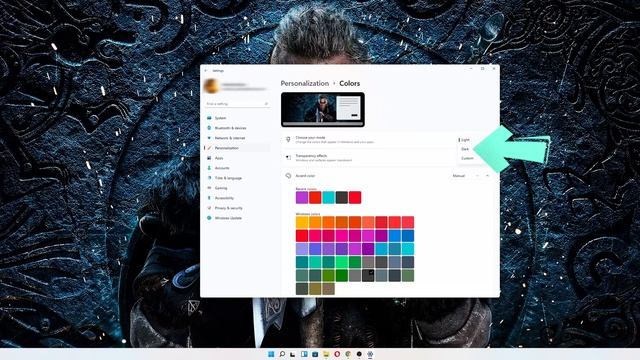Open Task View from the taskbar
This screenshot has width=640, height=360.
293,354
